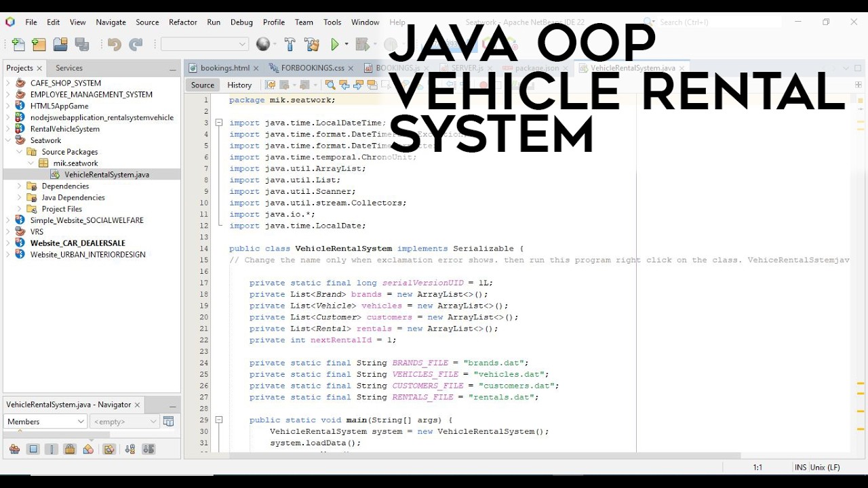
Task: Close the Navigator panel tab
Action: [x=137, y=405]
